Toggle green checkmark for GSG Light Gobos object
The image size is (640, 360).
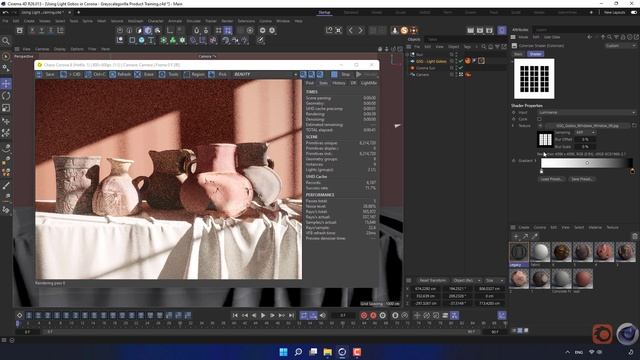click(461, 61)
